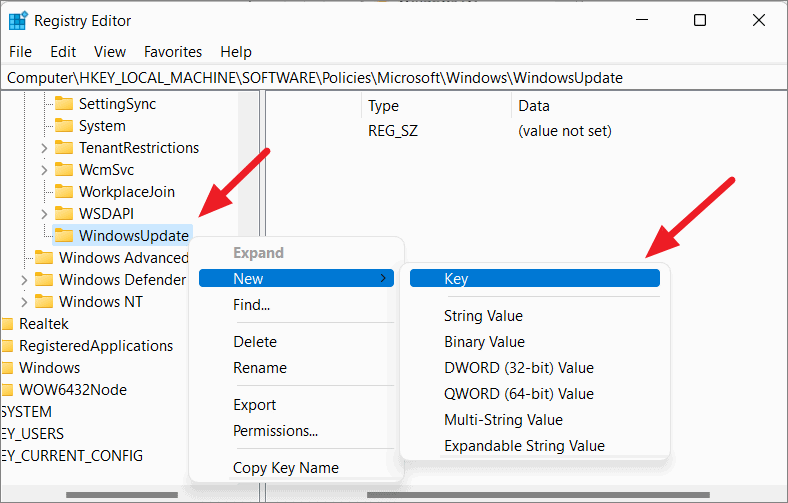Expand the Windows NT key
Viewport: 788px width, 503px height.
click(24, 302)
